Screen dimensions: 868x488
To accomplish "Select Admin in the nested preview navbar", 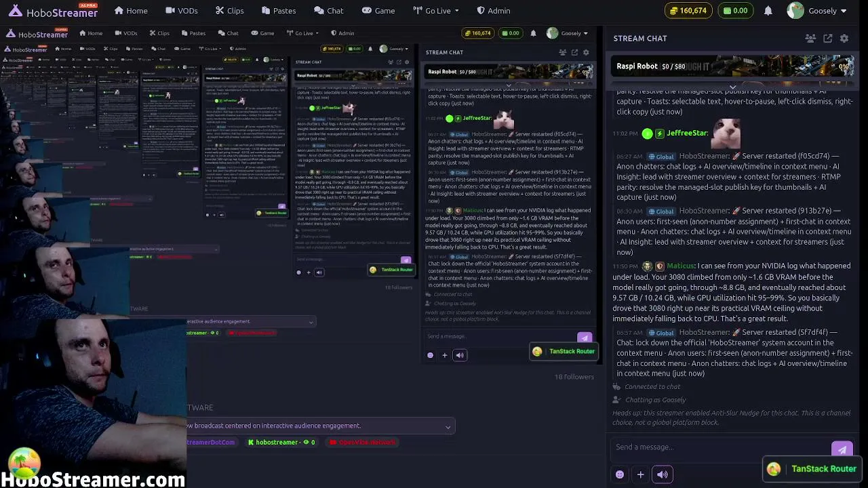I will [x=342, y=33].
